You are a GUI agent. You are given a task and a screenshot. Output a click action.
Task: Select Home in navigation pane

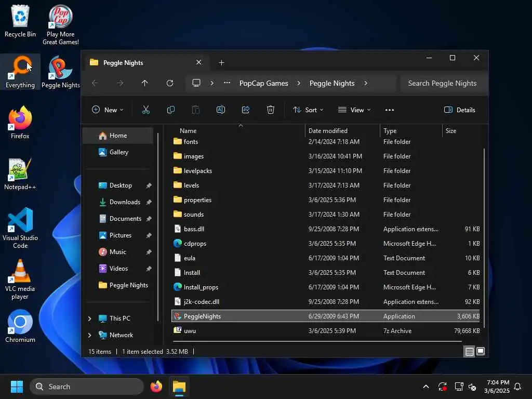[x=118, y=136]
